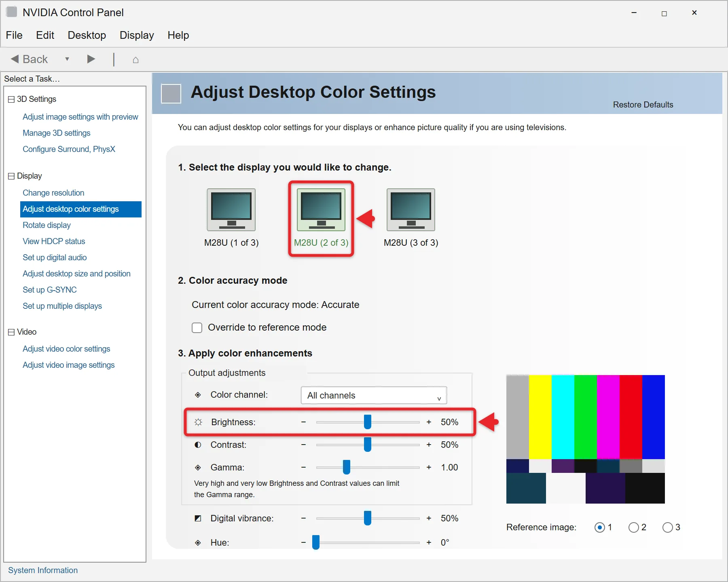Increase Hue with the plus sign

(x=429, y=542)
